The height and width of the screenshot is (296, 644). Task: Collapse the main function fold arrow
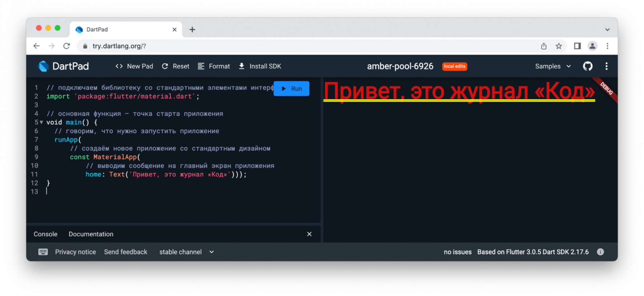click(42, 122)
